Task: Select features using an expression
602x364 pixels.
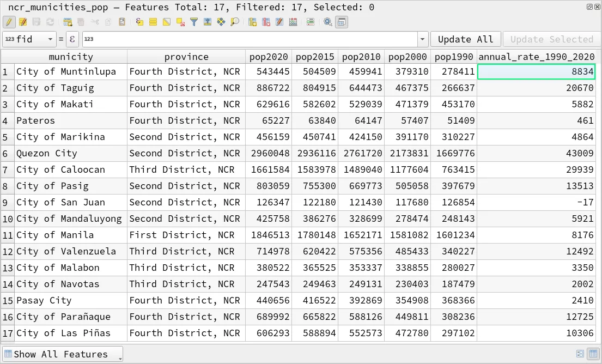Action: point(140,22)
